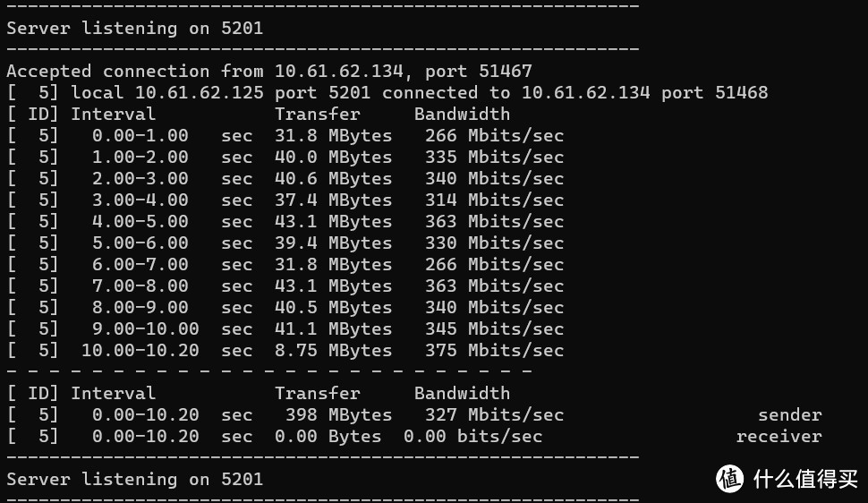
Task: Click the 40.6 MBytes transfer value
Action: coord(333,178)
